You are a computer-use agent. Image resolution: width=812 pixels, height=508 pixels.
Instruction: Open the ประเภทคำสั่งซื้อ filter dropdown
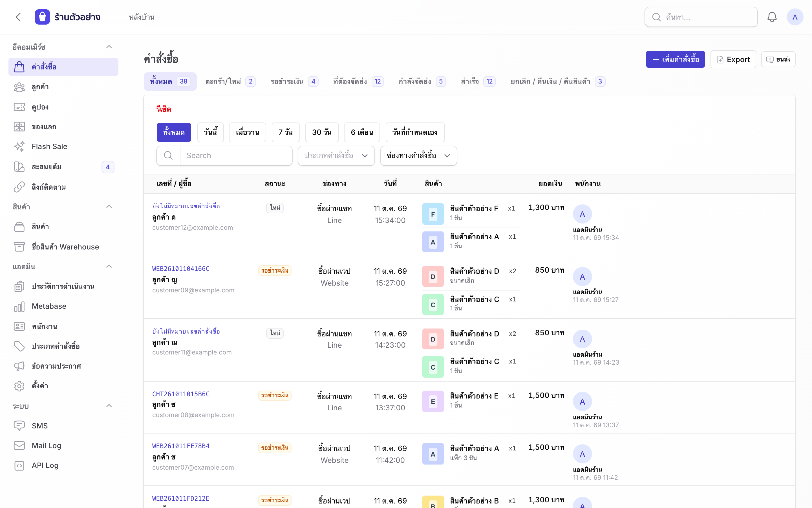[336, 156]
